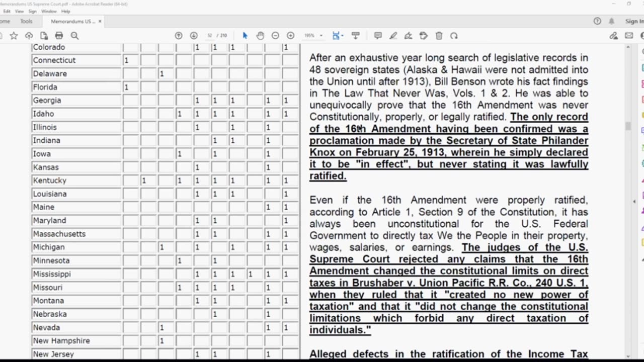
Task: Enable scrolling page display mode icon
Action: (x=356, y=36)
